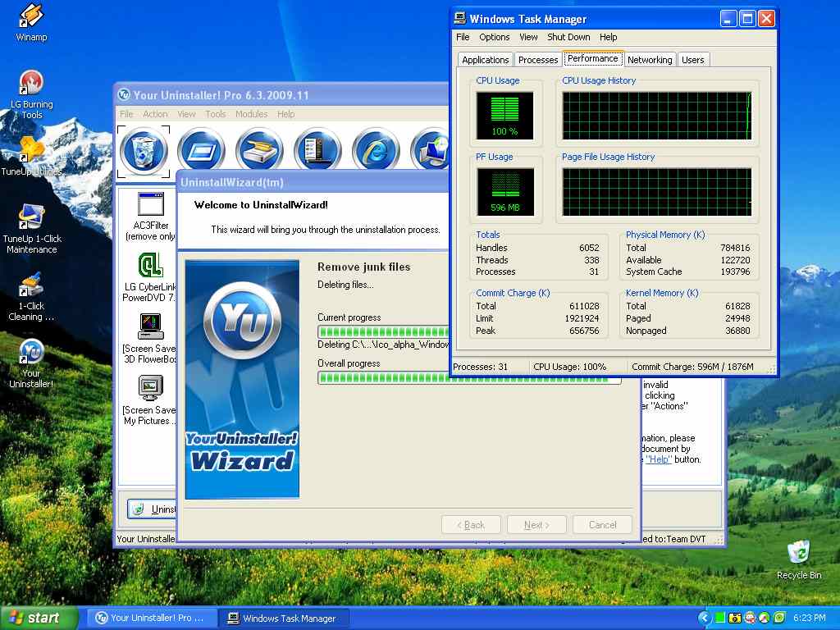Open Modules menu in Your Uninstaller
840x630 pixels.
click(x=251, y=114)
